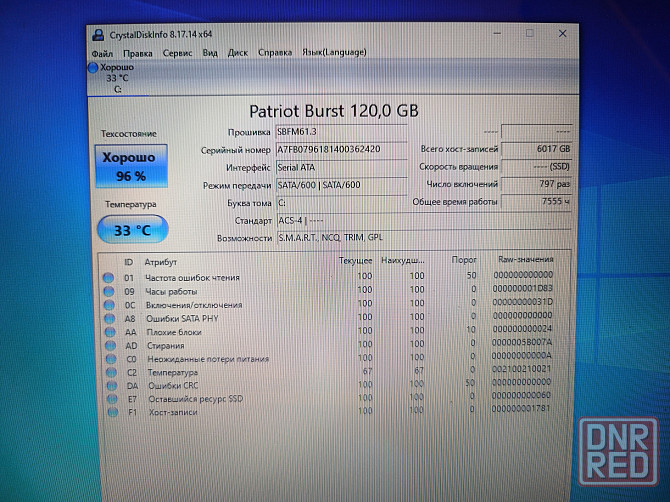Click the Хорошо 96 % health status button
The width and height of the screenshot is (670, 502).
[x=131, y=166]
